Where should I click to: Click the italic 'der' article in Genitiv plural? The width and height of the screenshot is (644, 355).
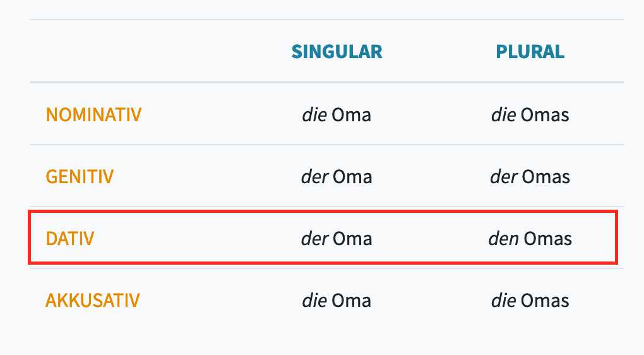[x=504, y=177]
